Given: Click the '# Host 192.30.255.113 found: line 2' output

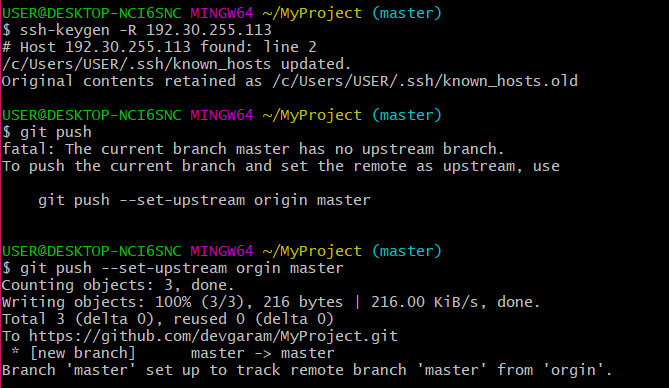Looking at the screenshot, I should [x=159, y=47].
